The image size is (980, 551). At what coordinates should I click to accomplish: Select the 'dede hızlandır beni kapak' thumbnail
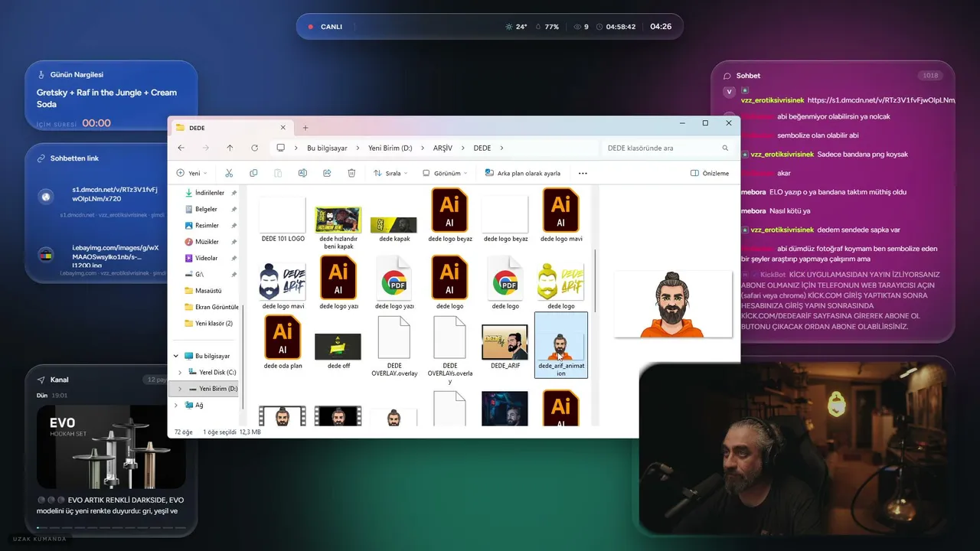coord(338,219)
